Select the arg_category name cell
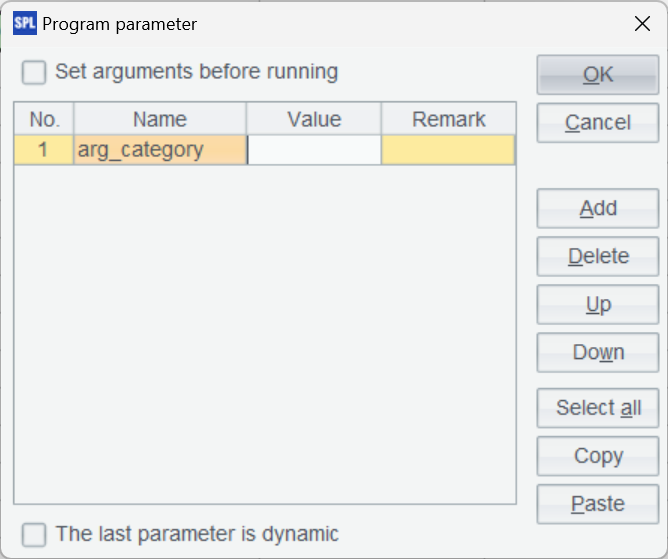 click(160, 150)
